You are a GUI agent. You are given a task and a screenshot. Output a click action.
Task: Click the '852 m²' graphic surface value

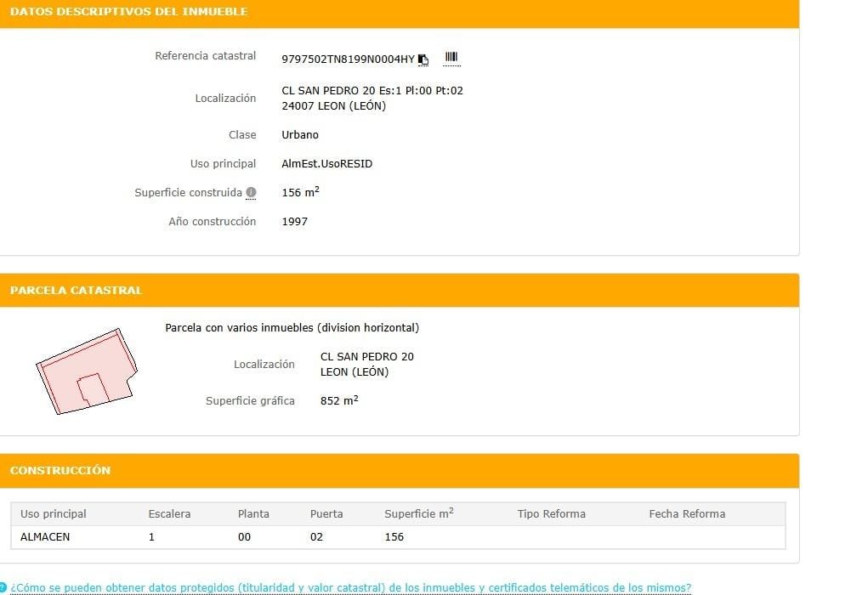point(339,399)
